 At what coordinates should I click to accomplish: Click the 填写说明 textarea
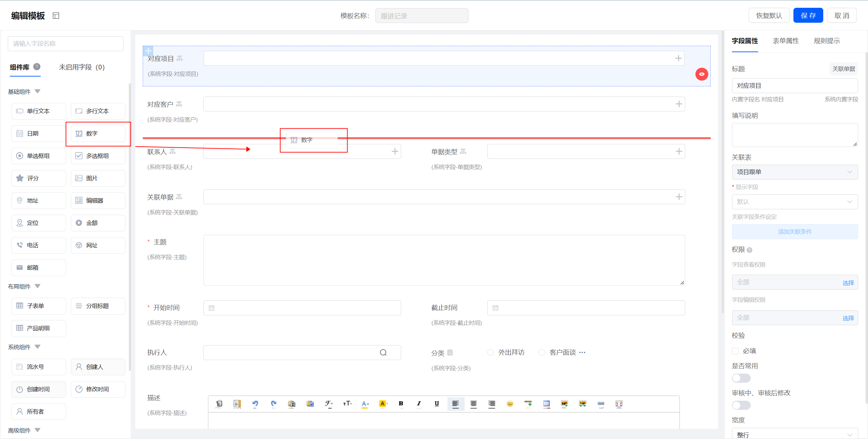click(x=795, y=135)
